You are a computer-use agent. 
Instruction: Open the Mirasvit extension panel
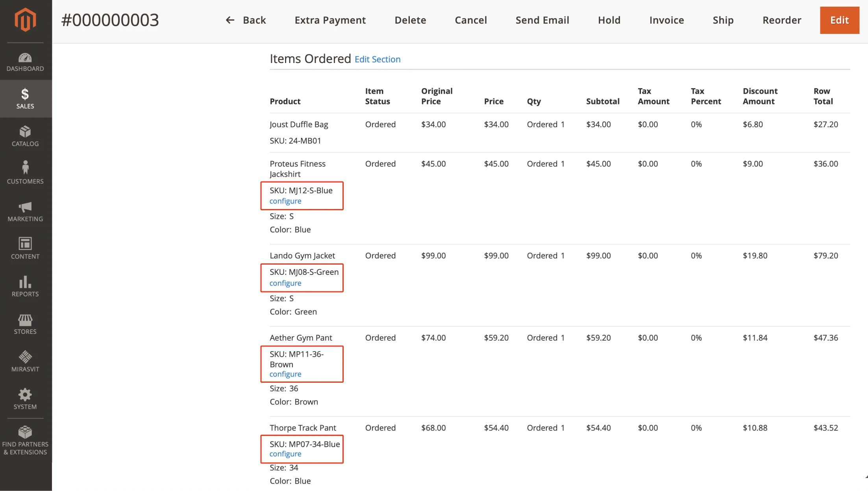pyautogui.click(x=25, y=361)
